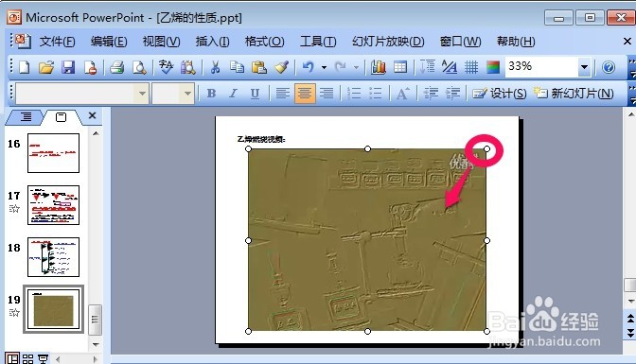The image size is (636, 364).
Task: Click the Expand All icon
Action: coord(427,67)
